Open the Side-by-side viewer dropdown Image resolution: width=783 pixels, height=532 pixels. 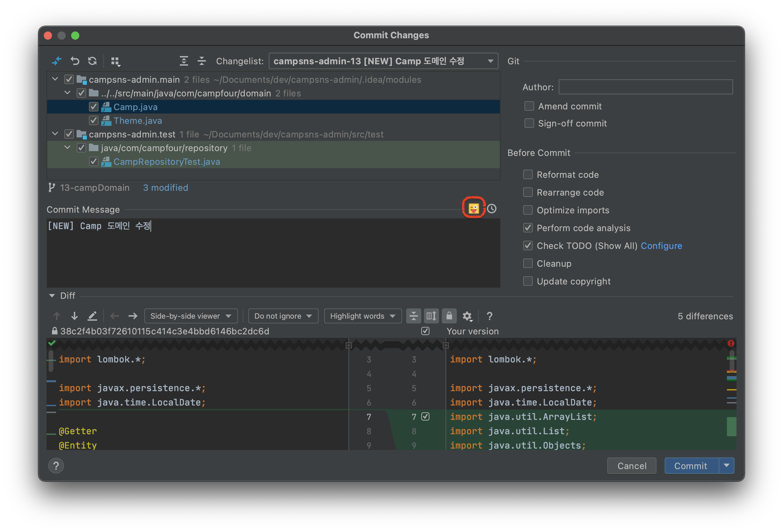point(191,316)
